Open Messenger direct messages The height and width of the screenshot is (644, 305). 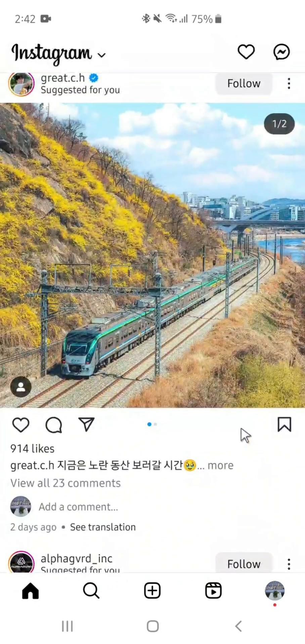[x=281, y=52]
